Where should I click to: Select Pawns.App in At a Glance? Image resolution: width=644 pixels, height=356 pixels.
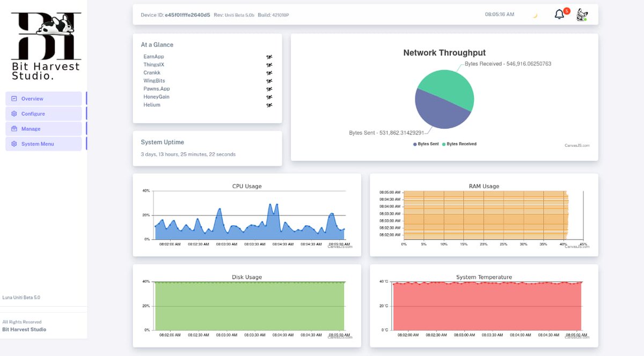pyautogui.click(x=157, y=88)
